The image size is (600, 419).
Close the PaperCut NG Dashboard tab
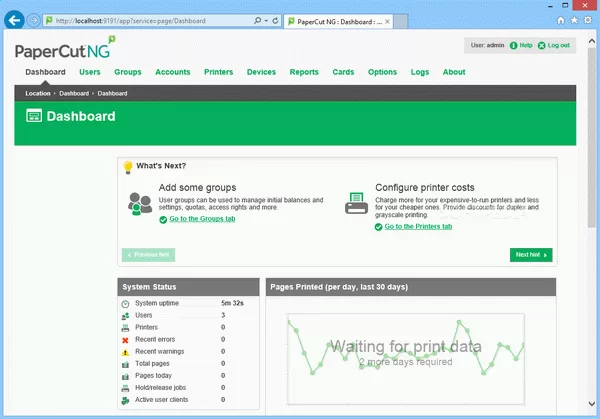click(x=387, y=21)
